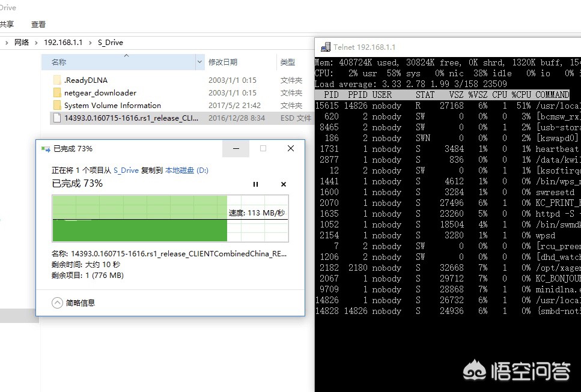
Task: Click the copy dialog title bar icon
Action: point(46,149)
